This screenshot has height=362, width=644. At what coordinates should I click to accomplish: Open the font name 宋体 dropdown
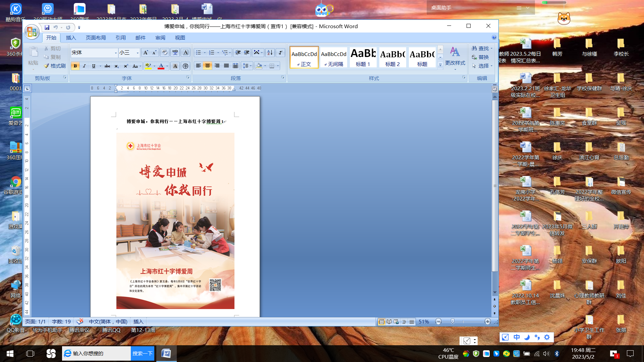(x=116, y=53)
